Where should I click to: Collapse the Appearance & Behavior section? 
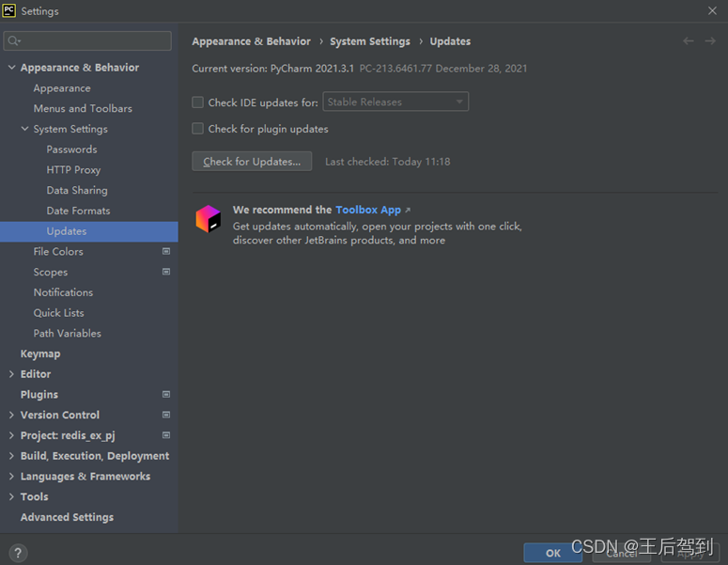(x=11, y=68)
